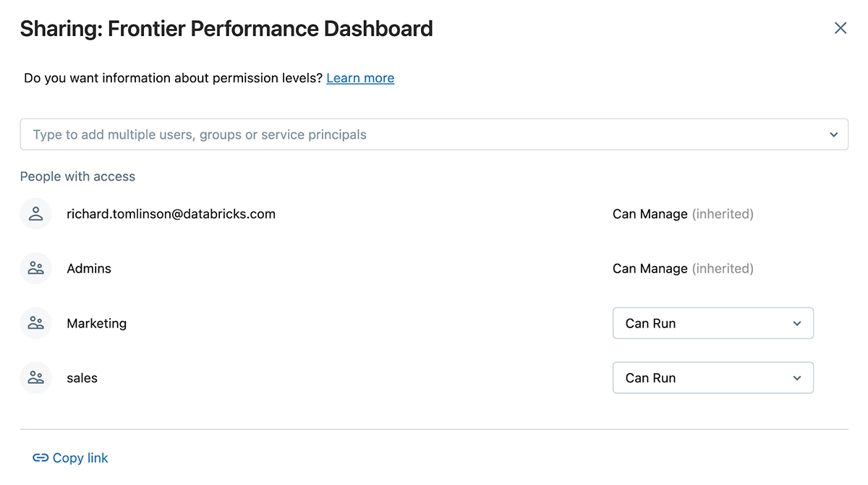Click Can Manage (inherited) for Admins

click(x=682, y=269)
